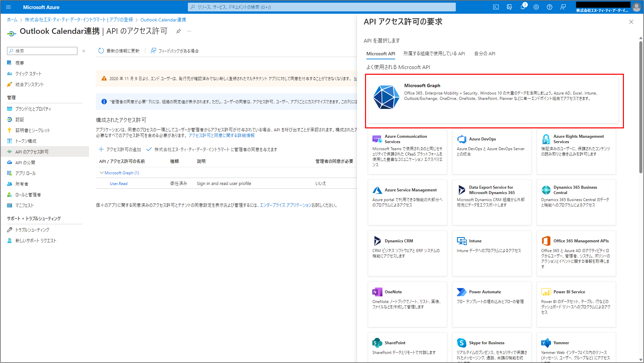
Task: Collapse the left sidebar menu
Action: point(84,51)
